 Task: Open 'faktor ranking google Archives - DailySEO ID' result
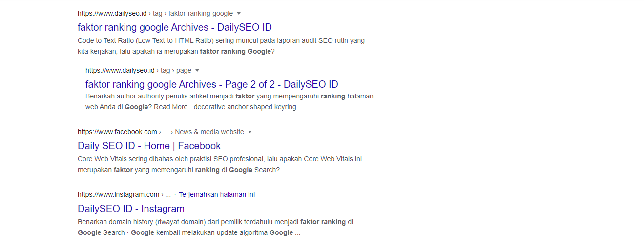tap(174, 27)
